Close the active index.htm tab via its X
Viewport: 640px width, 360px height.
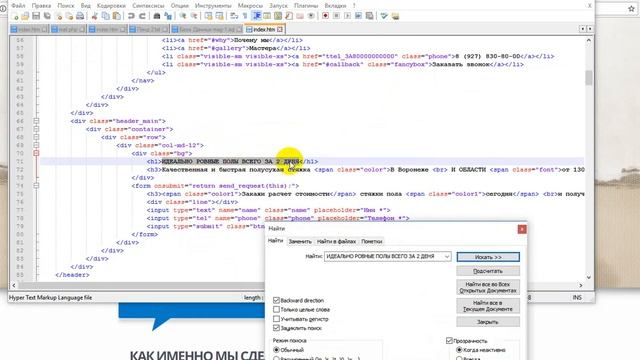pyautogui.click(x=280, y=29)
